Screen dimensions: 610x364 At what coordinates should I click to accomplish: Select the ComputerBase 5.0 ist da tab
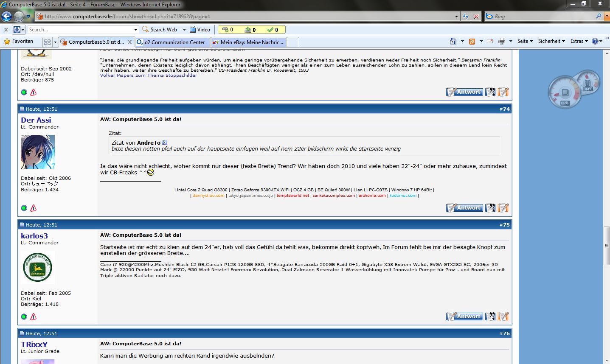(x=96, y=42)
